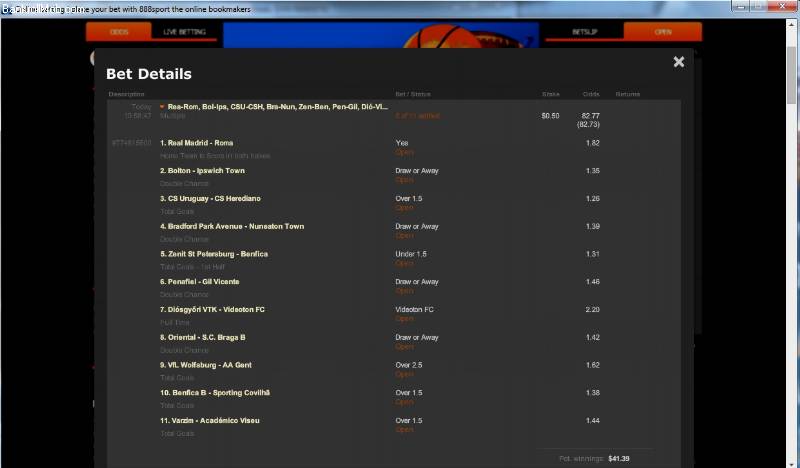Click 'Over 1.5' for Varzim match
The image size is (800, 468).
[409, 421]
